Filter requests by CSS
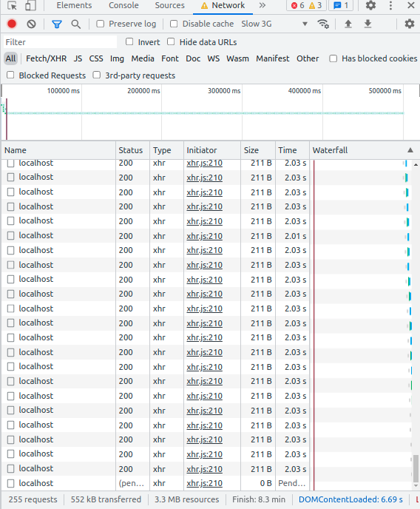This screenshot has height=509, width=420. coord(96,58)
